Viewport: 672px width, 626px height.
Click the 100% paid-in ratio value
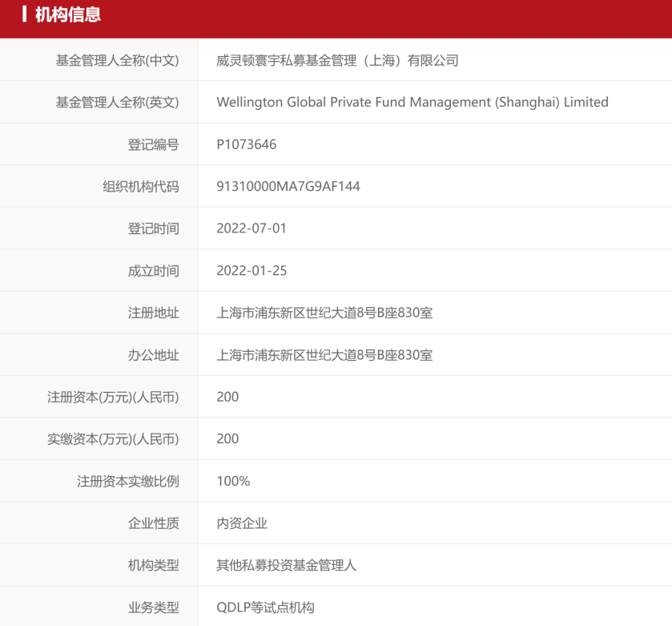tap(233, 481)
